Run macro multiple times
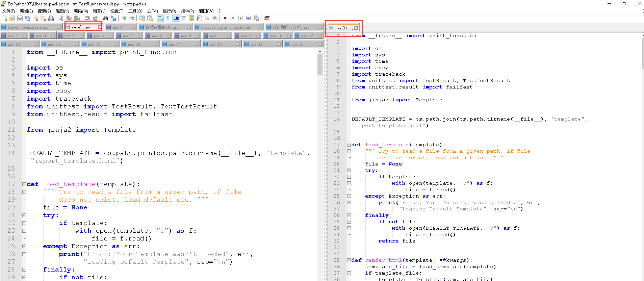 click(x=248, y=18)
